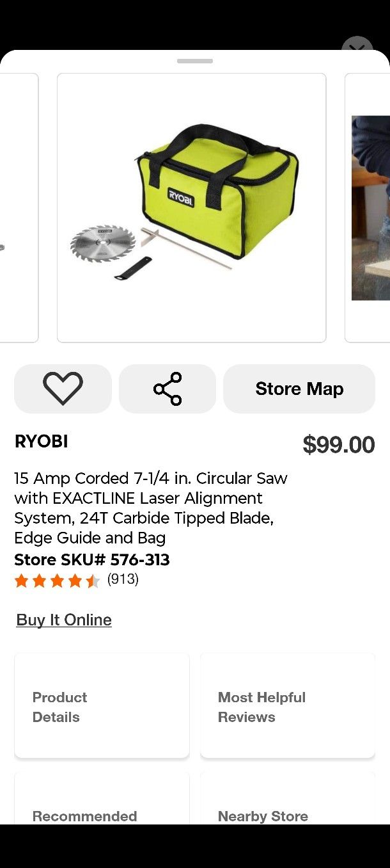390x868 pixels.
Task: Tap the (913) review count
Action: [123, 579]
